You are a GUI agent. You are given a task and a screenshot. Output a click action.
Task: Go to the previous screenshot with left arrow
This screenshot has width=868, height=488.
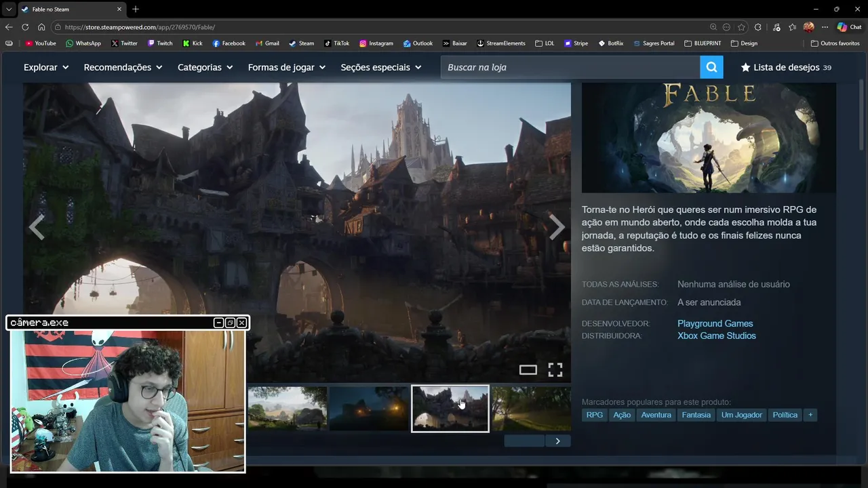pyautogui.click(x=37, y=228)
